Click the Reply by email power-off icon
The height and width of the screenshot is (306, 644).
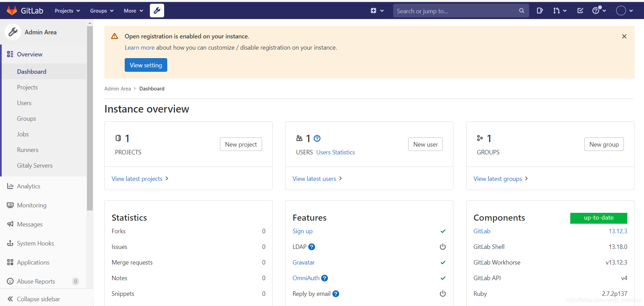[x=443, y=294]
